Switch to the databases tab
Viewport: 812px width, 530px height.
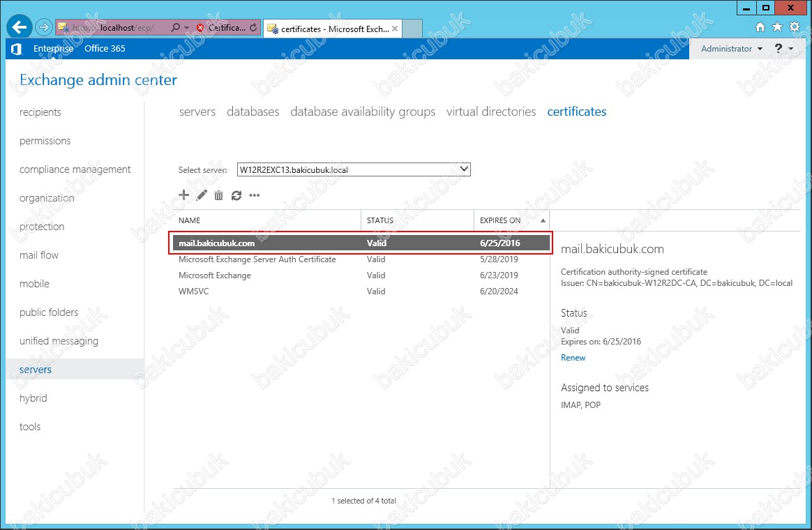(x=253, y=112)
